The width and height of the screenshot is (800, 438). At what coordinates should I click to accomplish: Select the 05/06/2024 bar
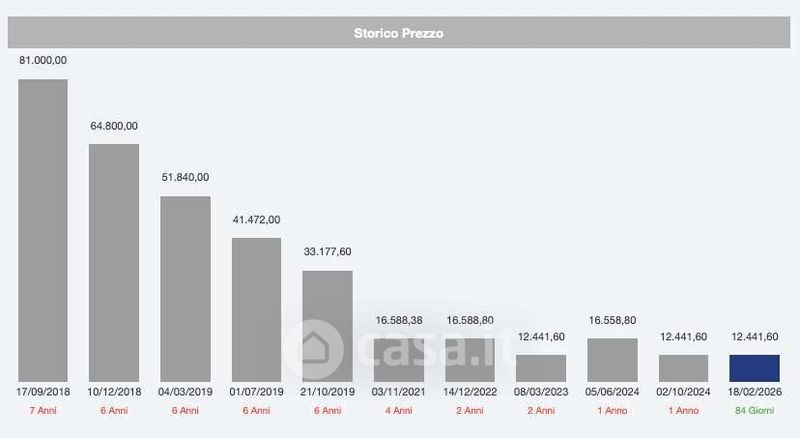pos(612,360)
